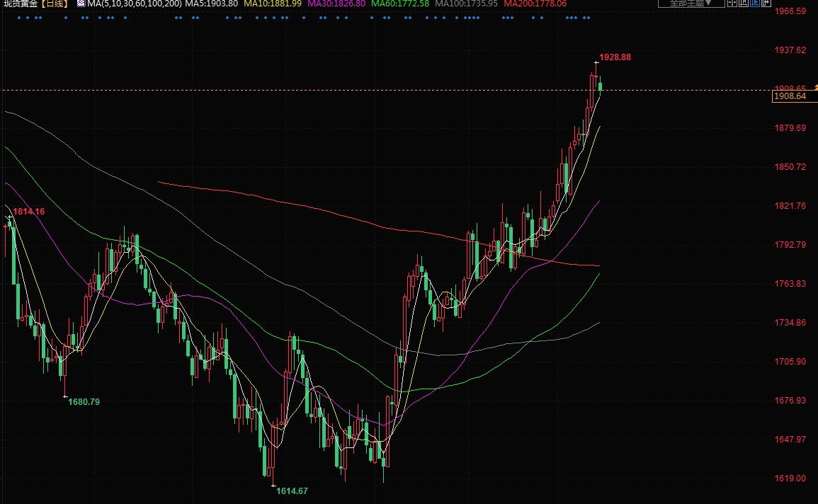Click the second chart layout icon at top right
The image size is (818, 504).
click(x=744, y=4)
